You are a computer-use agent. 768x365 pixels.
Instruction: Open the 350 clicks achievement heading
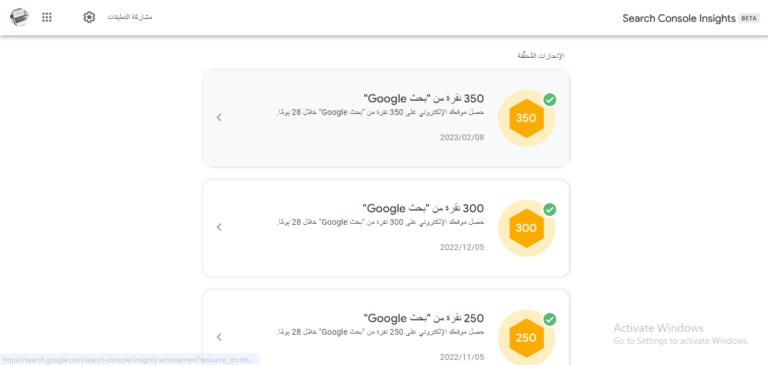point(423,99)
